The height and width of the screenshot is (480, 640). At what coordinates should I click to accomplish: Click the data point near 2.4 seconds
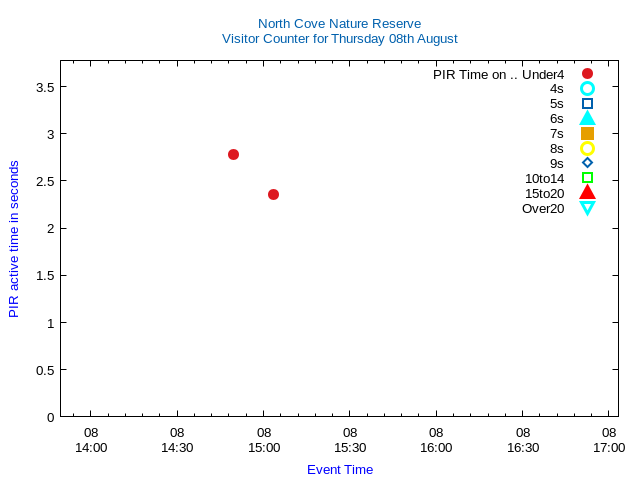pyautogui.click(x=273, y=194)
